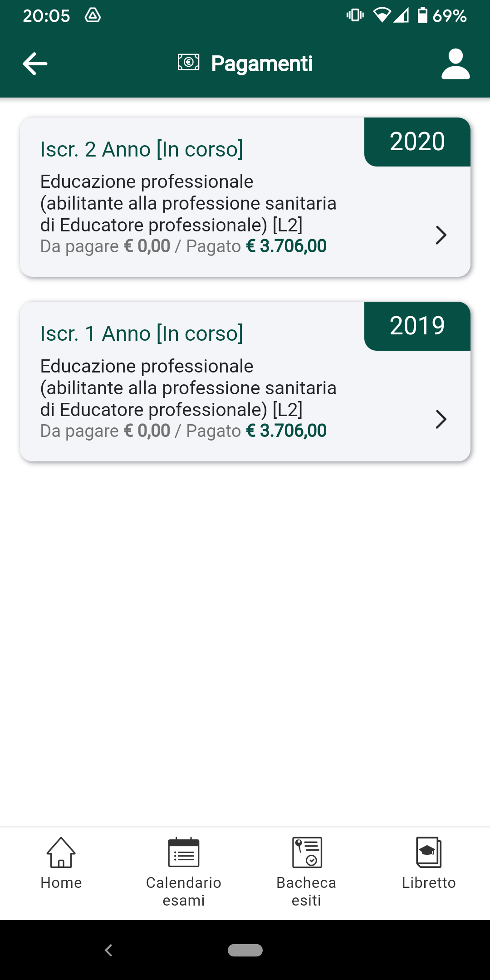Switch to the Calendario esami tab label
Screen dimensions: 490x980
coord(184,891)
